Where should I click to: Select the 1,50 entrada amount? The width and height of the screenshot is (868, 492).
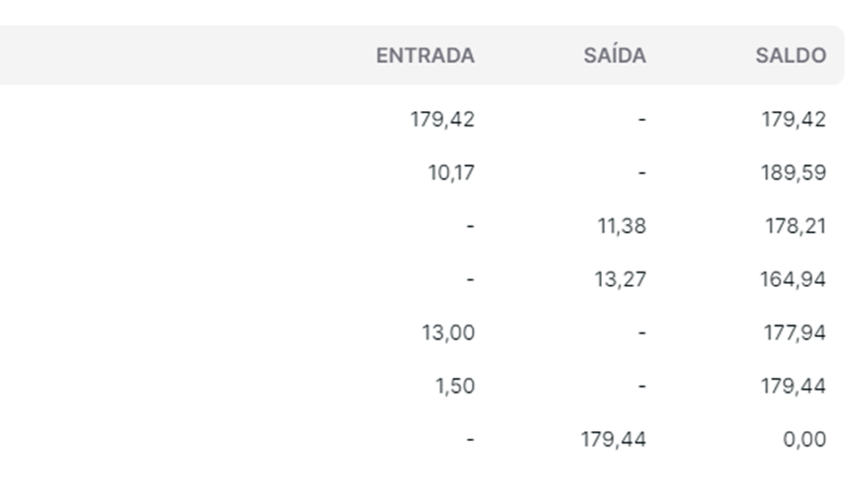click(455, 386)
